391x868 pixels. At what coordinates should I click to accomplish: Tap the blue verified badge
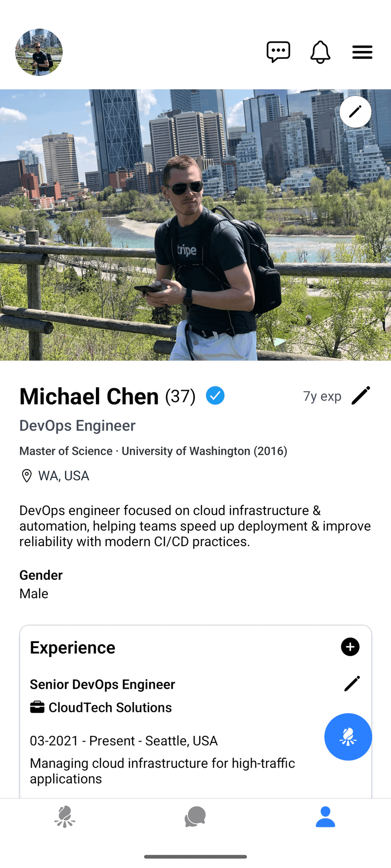(215, 395)
